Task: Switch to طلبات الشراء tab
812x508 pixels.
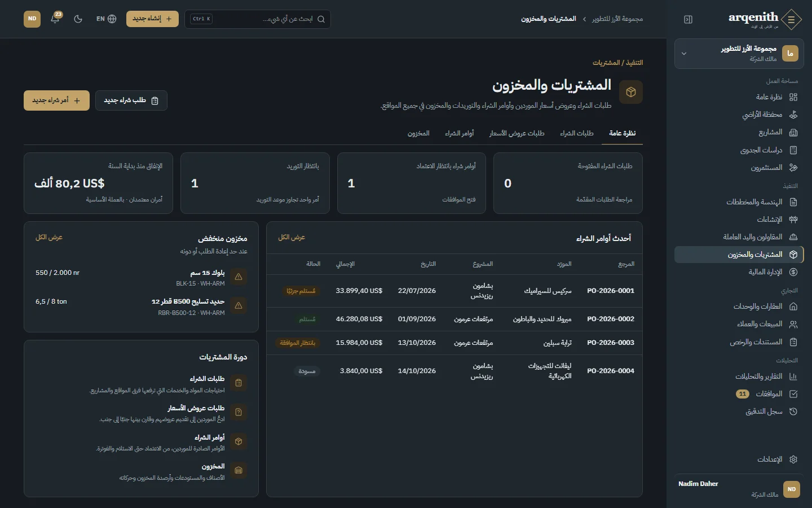Action: coord(577,134)
